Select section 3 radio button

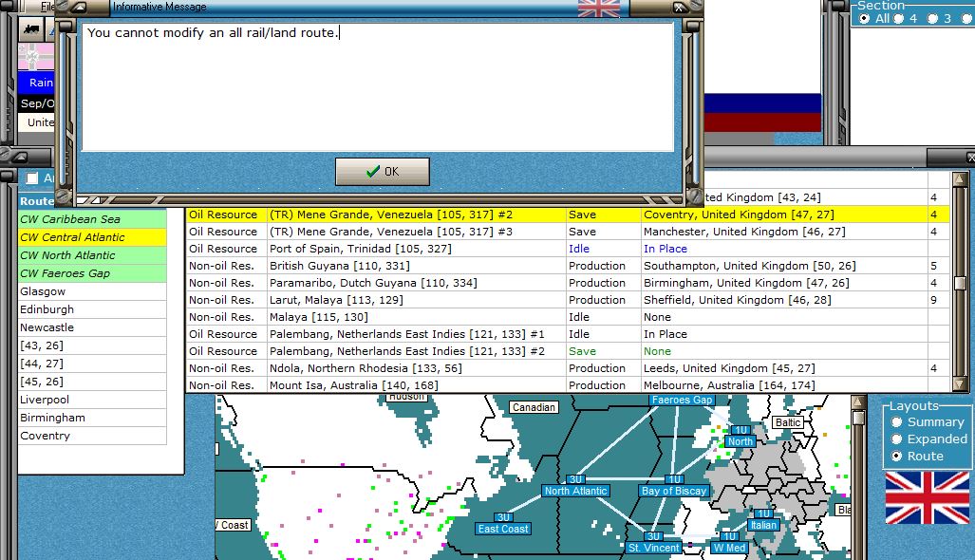tap(932, 19)
